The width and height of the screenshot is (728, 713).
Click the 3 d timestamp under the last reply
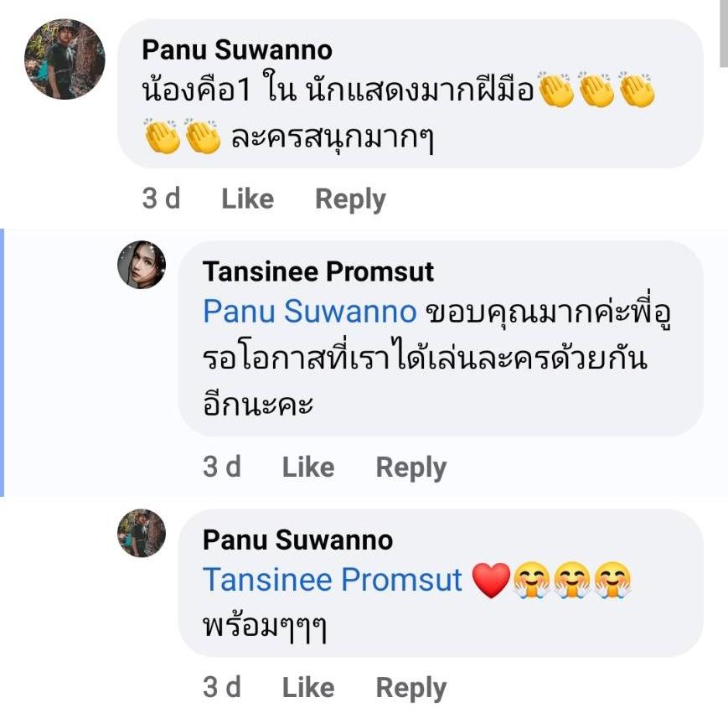[x=222, y=688]
